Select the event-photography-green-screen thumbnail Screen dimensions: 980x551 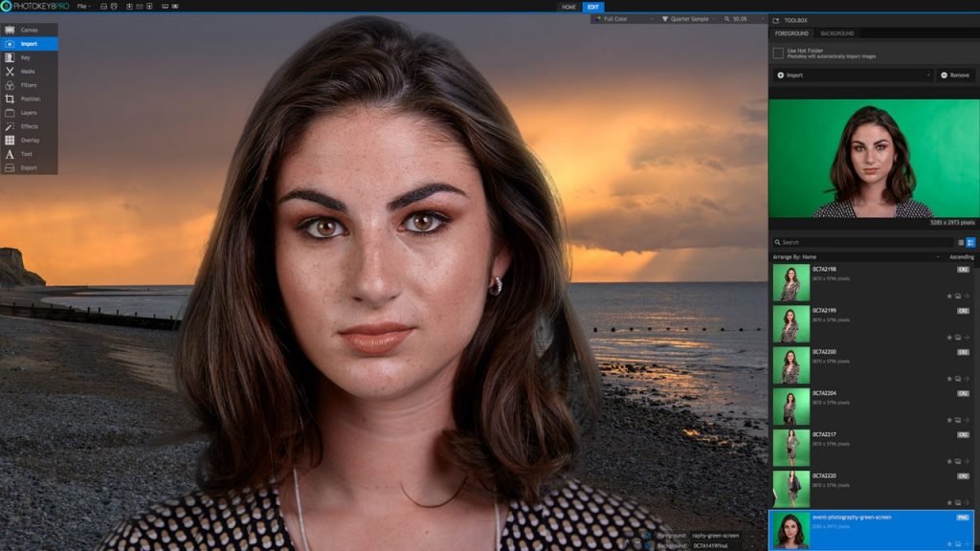tap(791, 530)
